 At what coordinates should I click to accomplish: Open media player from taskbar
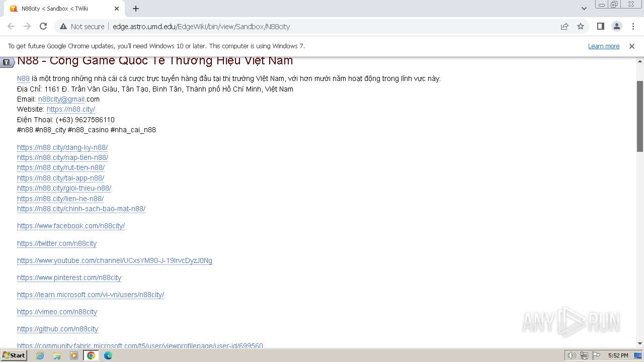tap(74, 355)
